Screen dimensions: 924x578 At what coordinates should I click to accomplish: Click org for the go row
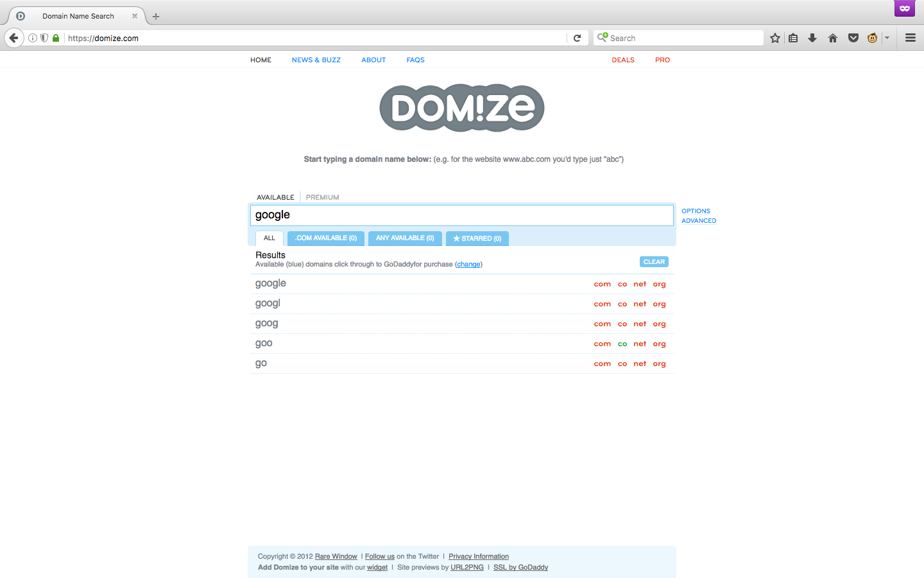tap(659, 363)
